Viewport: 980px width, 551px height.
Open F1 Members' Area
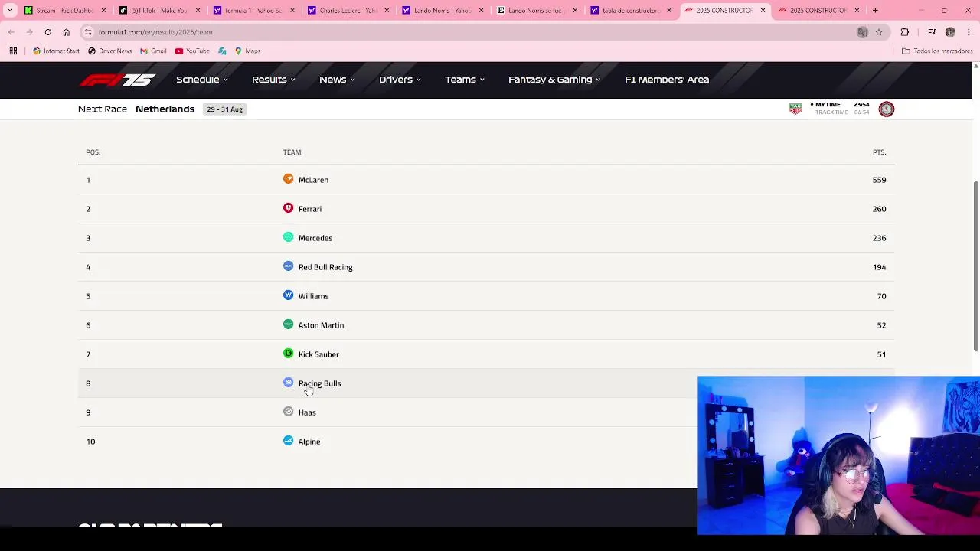(667, 80)
